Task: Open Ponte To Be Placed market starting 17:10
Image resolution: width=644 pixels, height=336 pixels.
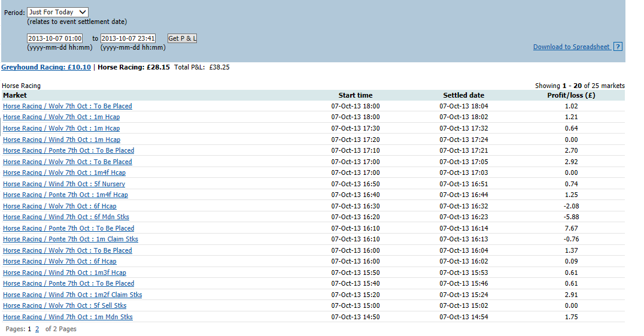Action: coord(69,150)
